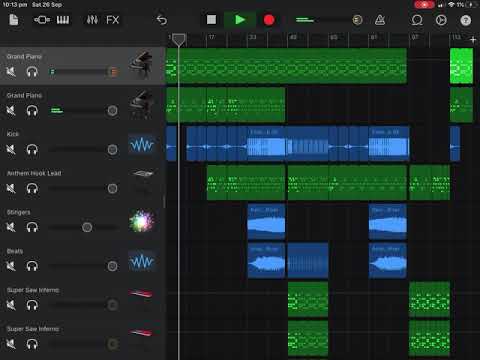Select the Beats track name
480x360 pixels.
click(15, 251)
